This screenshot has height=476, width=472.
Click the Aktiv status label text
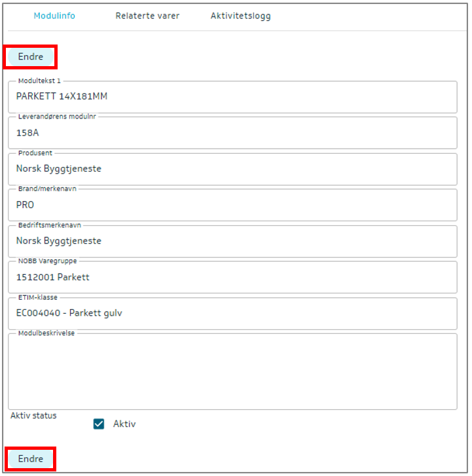click(x=33, y=415)
